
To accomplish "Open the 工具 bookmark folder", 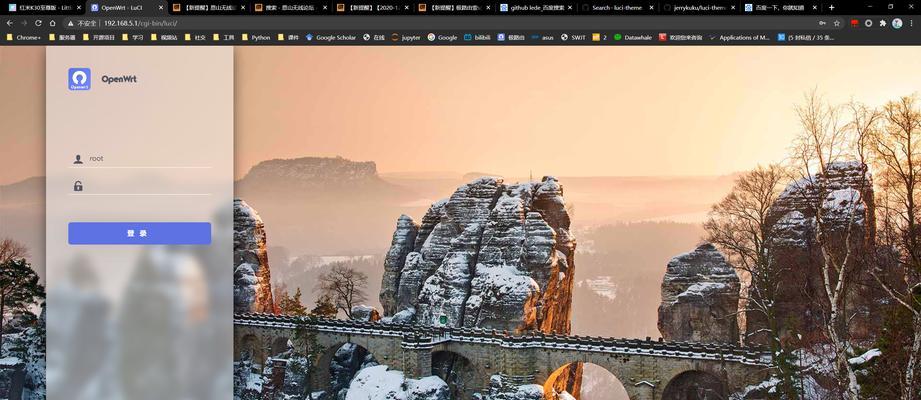I will [x=224, y=37].
